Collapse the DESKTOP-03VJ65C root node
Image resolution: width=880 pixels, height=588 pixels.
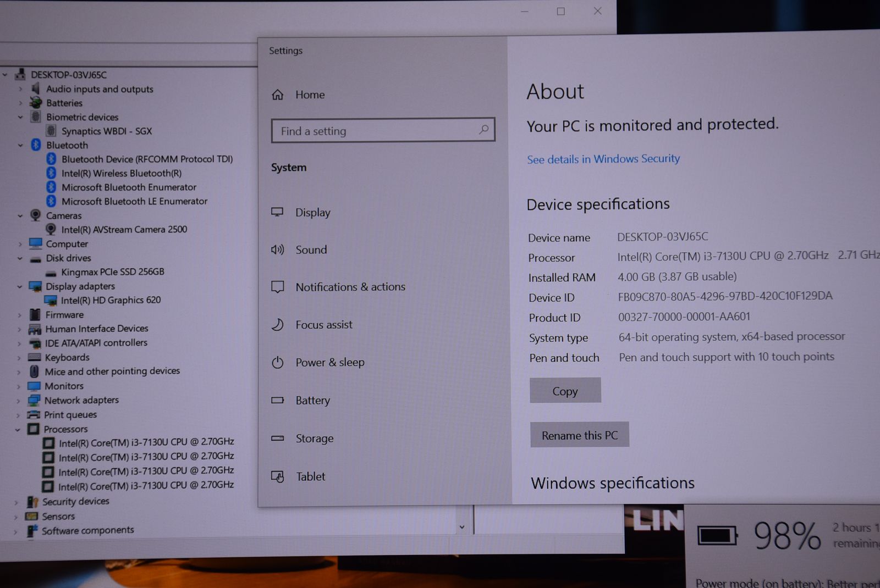(x=5, y=74)
